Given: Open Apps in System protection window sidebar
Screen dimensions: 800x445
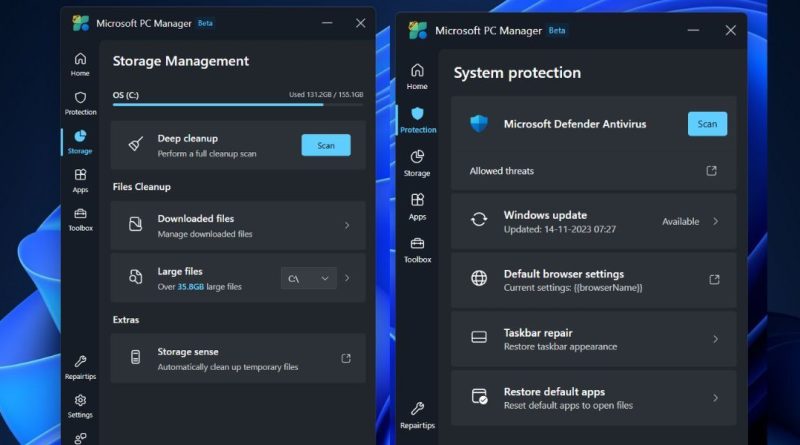Looking at the screenshot, I should (417, 206).
